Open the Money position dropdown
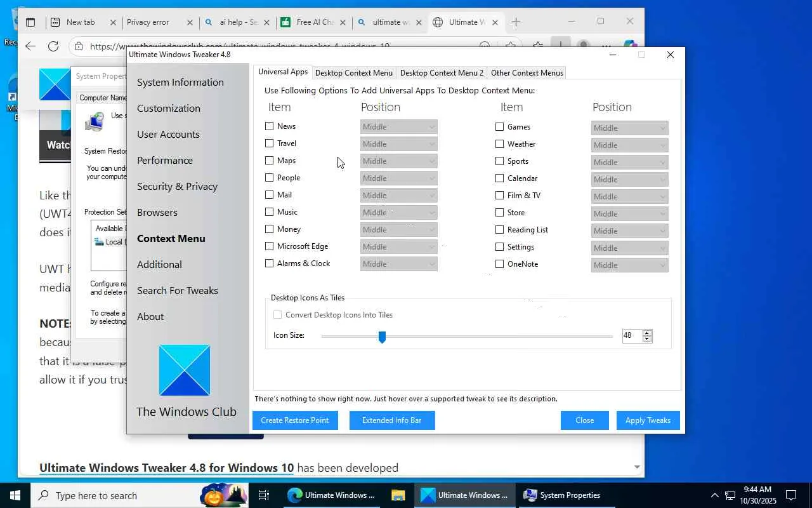This screenshot has height=508, width=812. 398,230
